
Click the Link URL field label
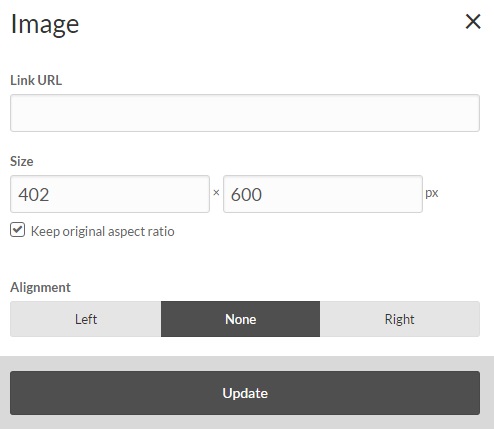tap(36, 80)
